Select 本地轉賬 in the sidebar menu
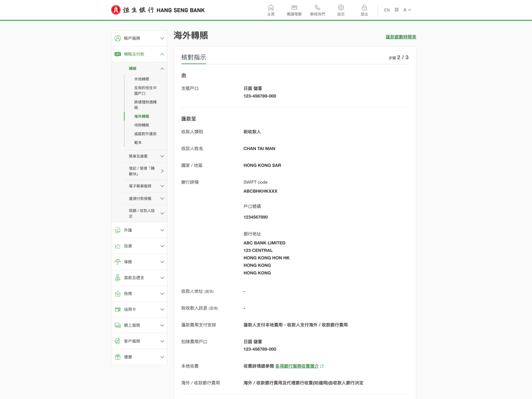 [x=142, y=79]
